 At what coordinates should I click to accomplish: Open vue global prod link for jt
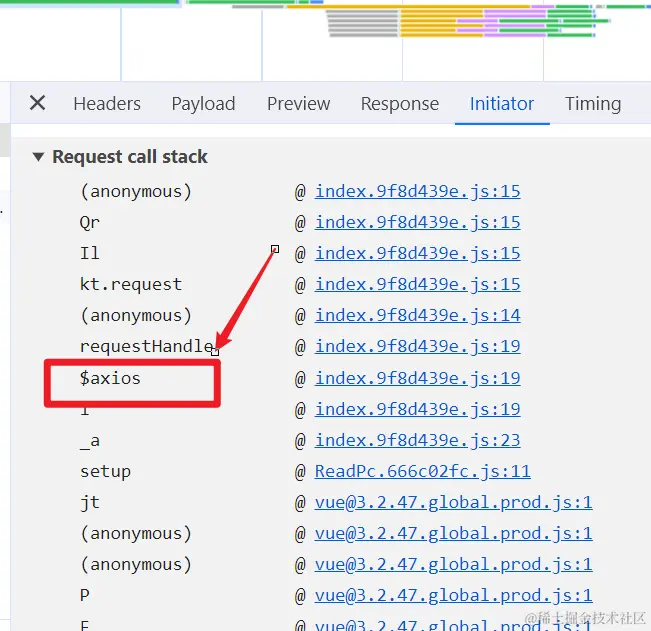point(453,503)
